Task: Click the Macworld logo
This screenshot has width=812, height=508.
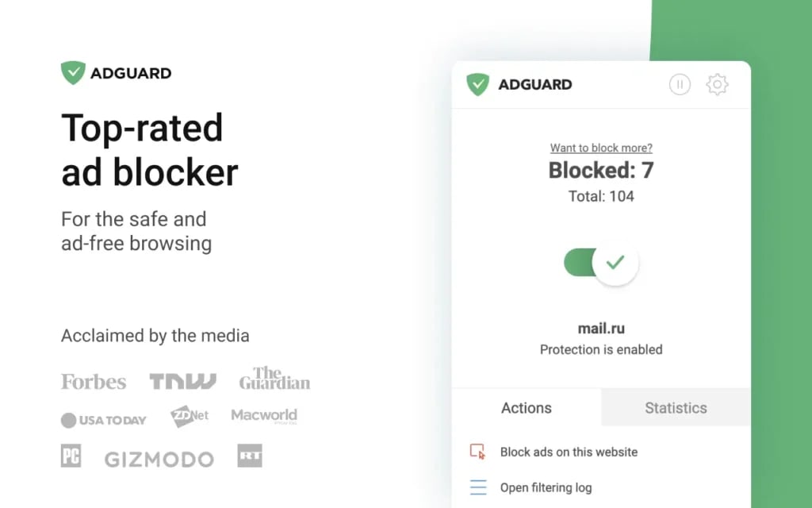Action: tap(264, 414)
